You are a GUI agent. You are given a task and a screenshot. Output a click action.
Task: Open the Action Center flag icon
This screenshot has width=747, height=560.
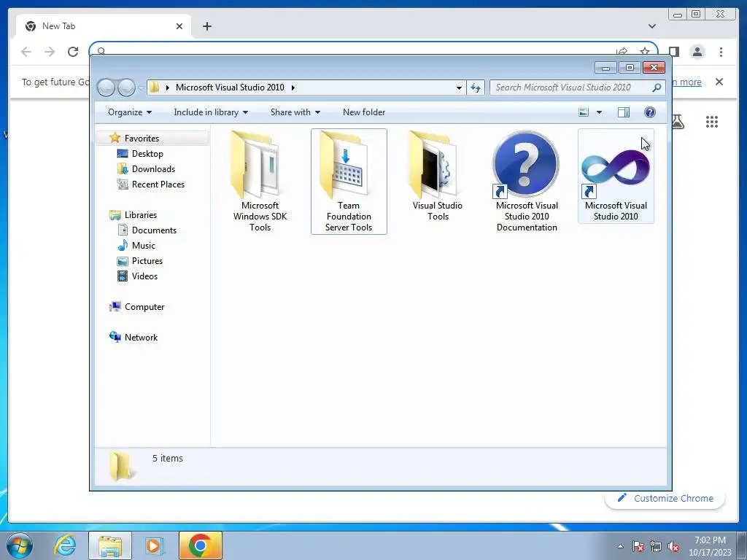point(638,546)
